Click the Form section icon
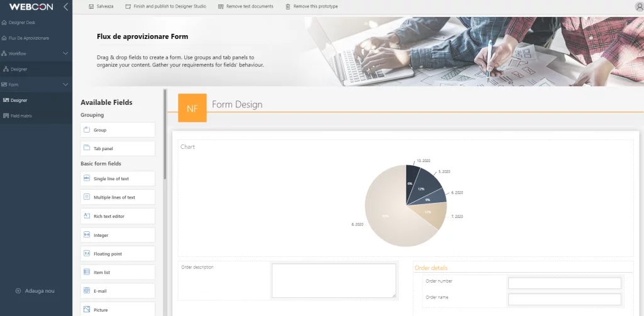 pos(4,85)
